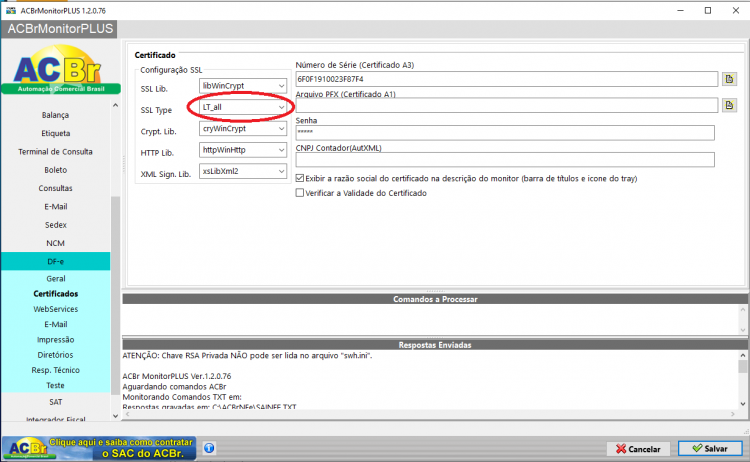The width and height of the screenshot is (750, 462).
Task: Select Certificados under DF-e
Action: [x=55, y=294]
